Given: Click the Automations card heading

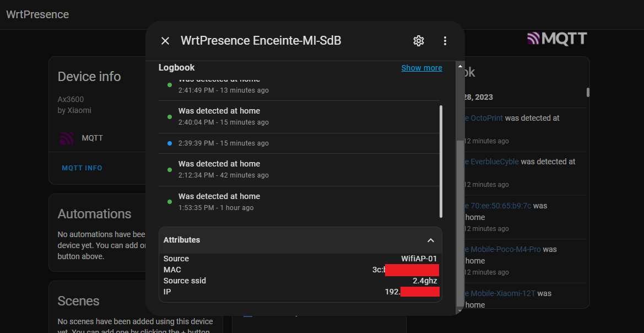Looking at the screenshot, I should tap(94, 214).
